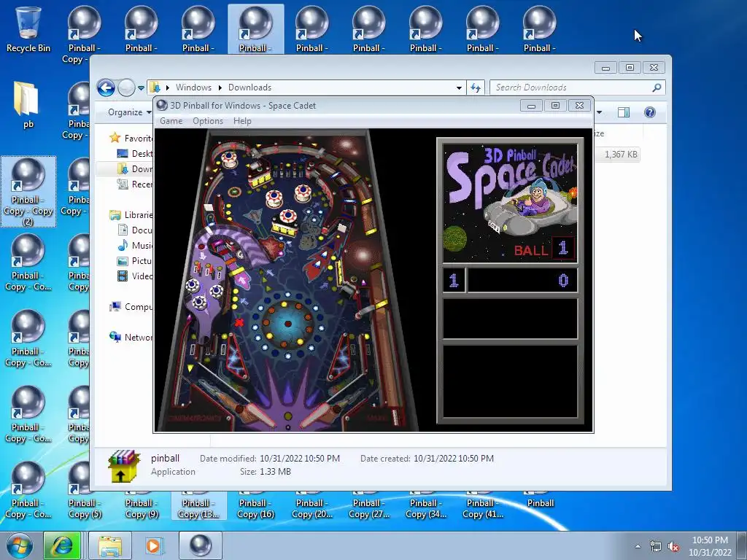
Task: Click Explorer's Back arrow button
Action: click(x=106, y=87)
